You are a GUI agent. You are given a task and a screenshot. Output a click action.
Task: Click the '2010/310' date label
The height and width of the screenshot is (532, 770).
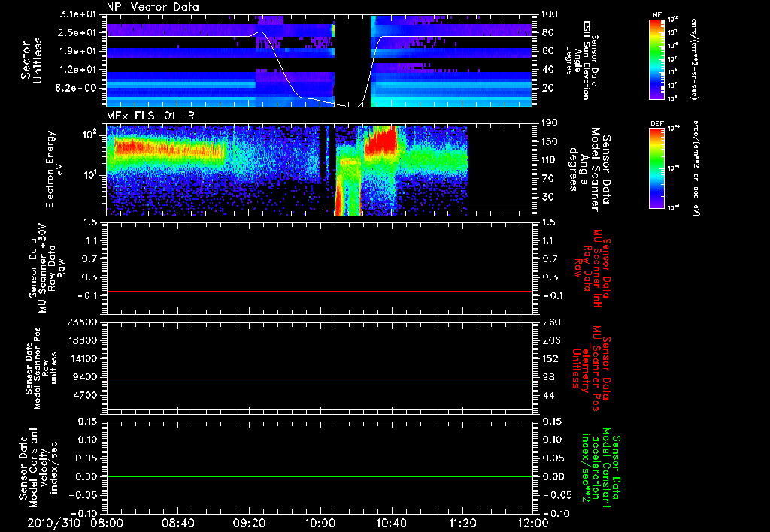pos(53,523)
